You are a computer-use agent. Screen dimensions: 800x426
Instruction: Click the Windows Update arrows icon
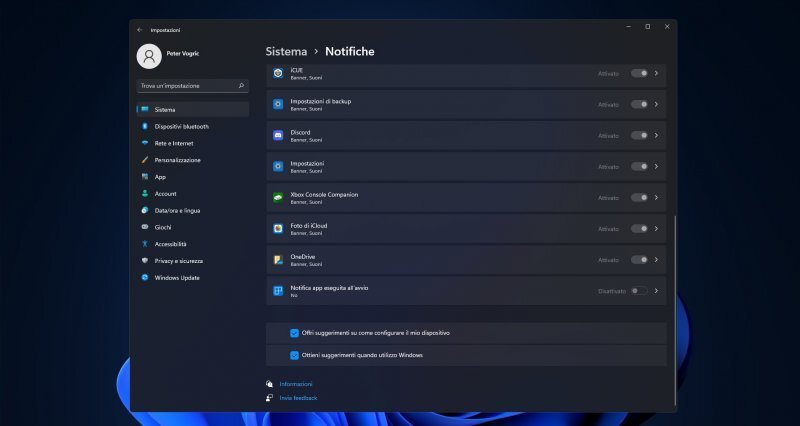[145, 278]
